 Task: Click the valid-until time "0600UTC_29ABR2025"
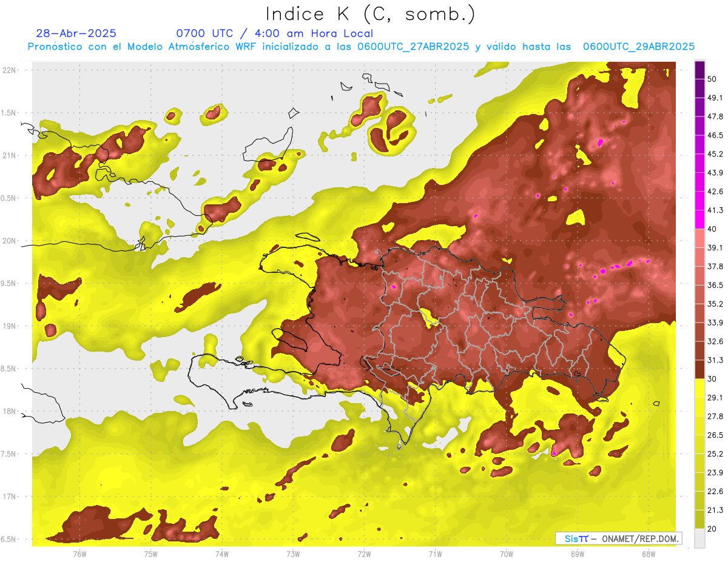click(x=639, y=47)
